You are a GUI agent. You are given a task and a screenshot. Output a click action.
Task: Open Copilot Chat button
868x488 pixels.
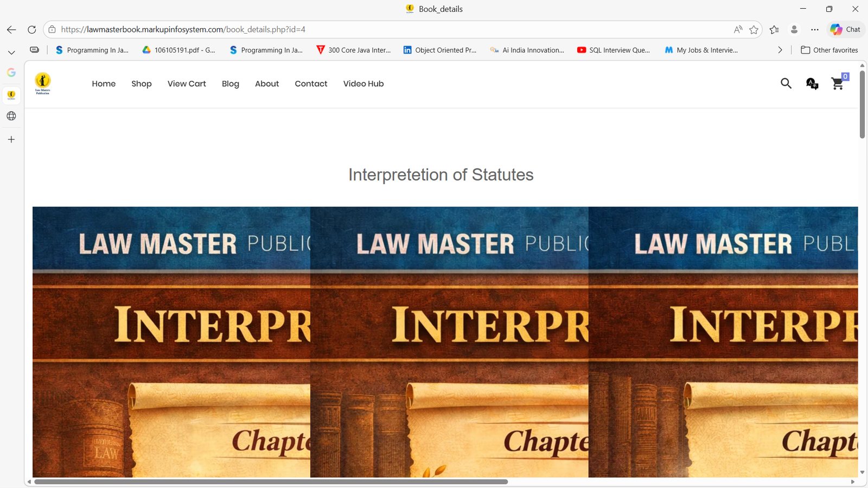(845, 29)
